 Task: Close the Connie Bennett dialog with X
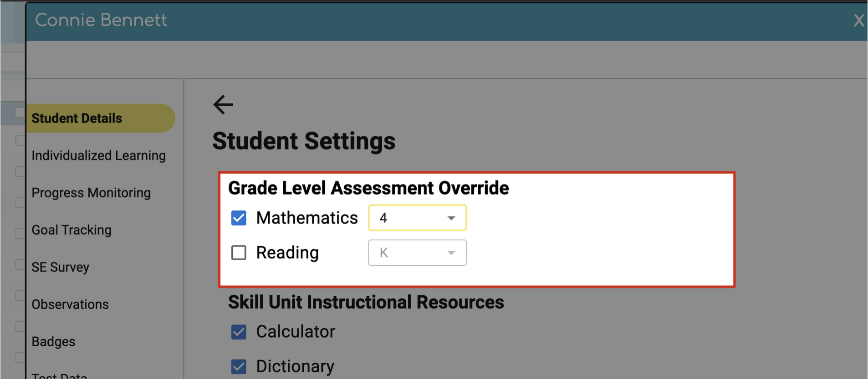(x=858, y=21)
